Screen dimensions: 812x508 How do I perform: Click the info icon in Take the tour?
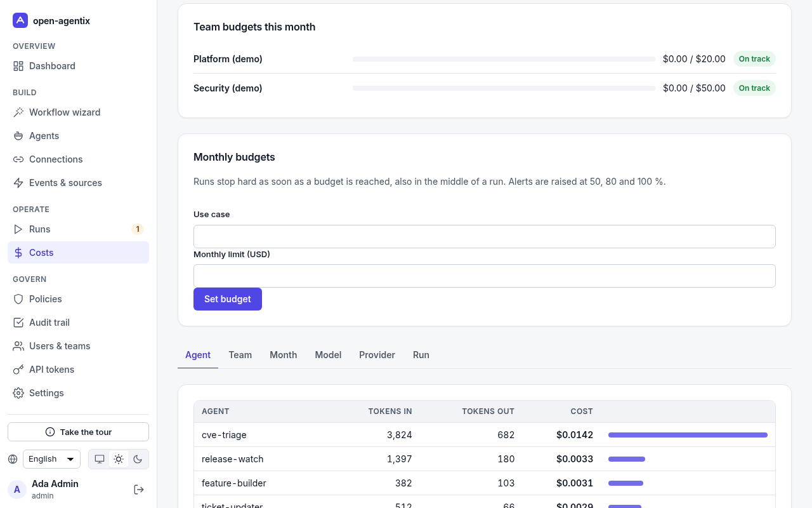pos(50,432)
